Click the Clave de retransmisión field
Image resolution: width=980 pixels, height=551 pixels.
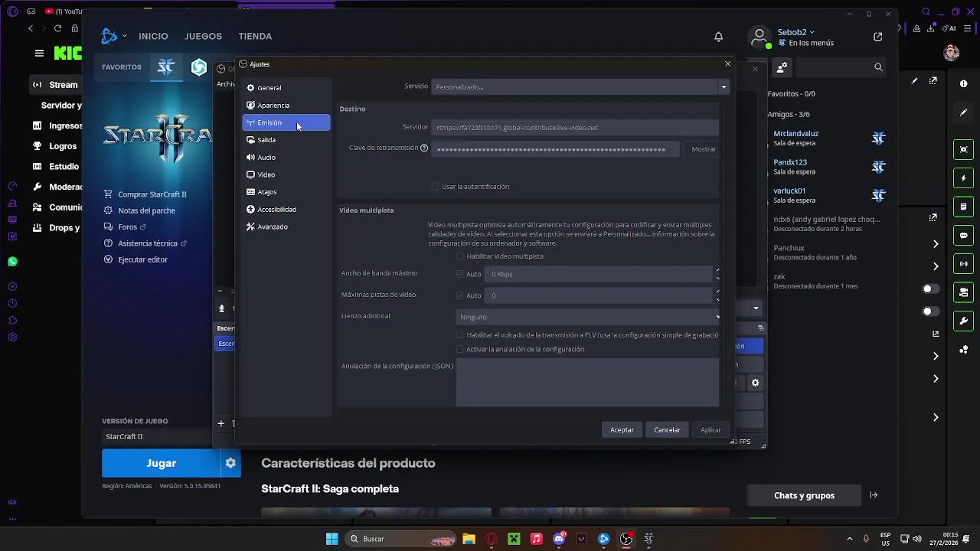(x=555, y=149)
